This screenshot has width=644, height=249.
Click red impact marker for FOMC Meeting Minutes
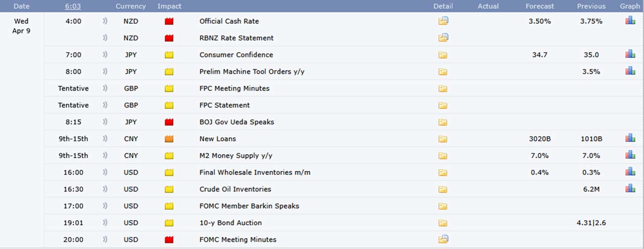point(169,239)
